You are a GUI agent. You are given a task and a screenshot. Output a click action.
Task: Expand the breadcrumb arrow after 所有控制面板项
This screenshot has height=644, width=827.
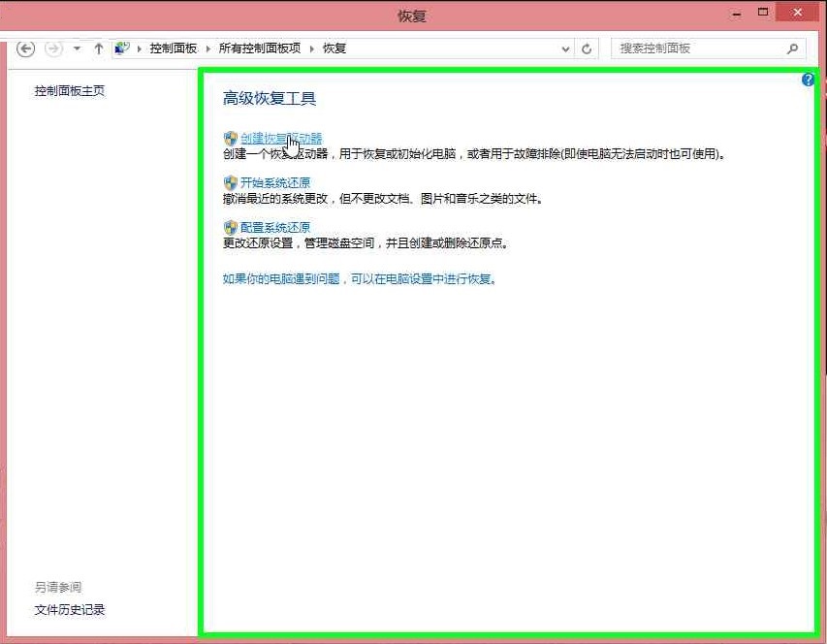[x=312, y=48]
